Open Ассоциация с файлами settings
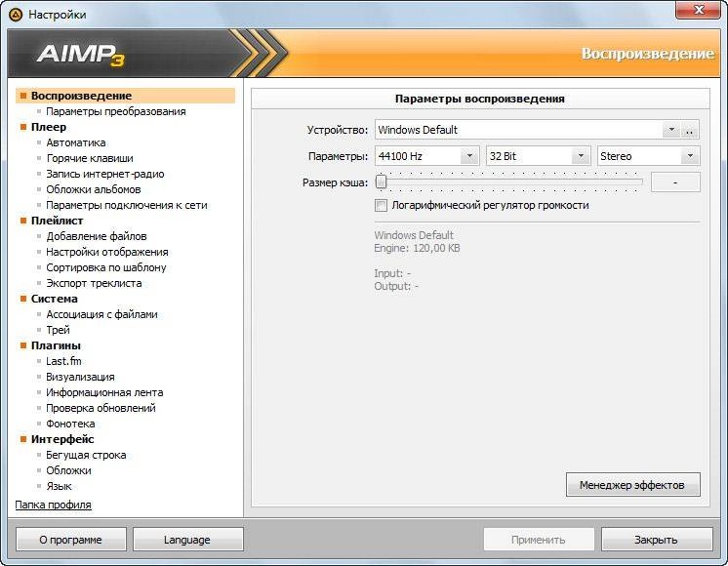 (x=101, y=314)
